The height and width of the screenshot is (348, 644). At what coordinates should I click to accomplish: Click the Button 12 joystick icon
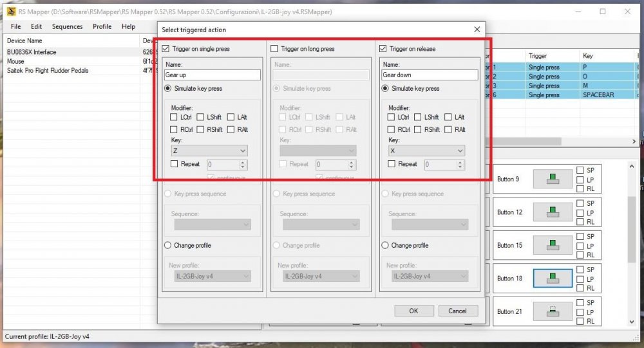[553, 212]
